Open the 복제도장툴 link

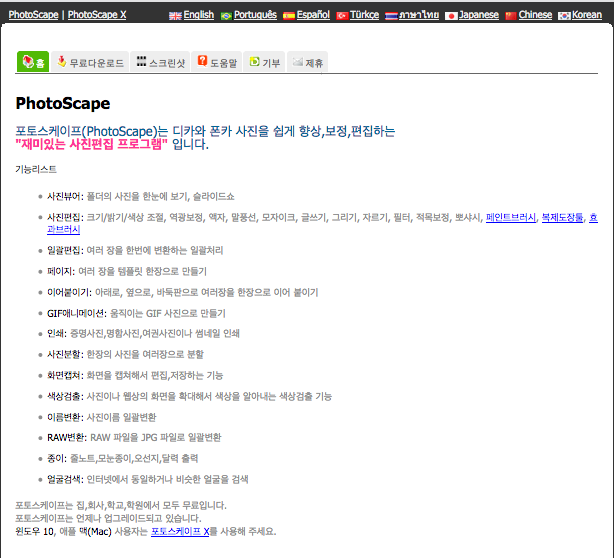[562, 217]
